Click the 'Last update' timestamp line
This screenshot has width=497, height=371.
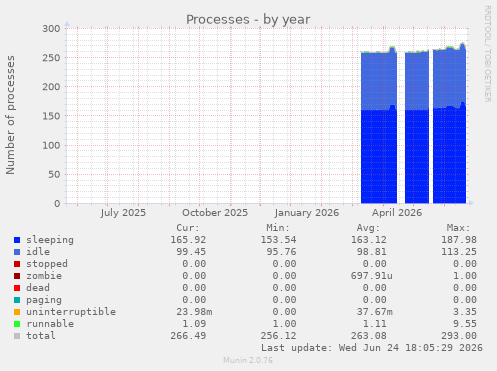point(372,348)
